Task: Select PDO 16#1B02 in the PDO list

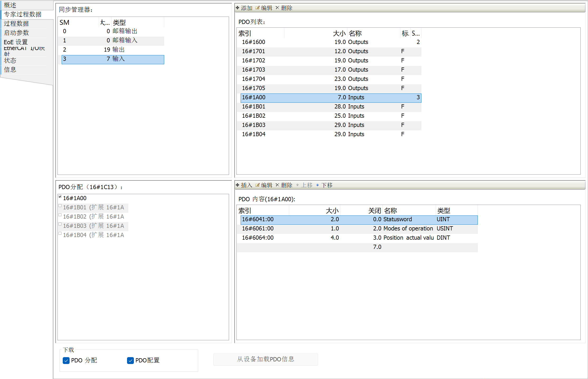Action: point(331,116)
